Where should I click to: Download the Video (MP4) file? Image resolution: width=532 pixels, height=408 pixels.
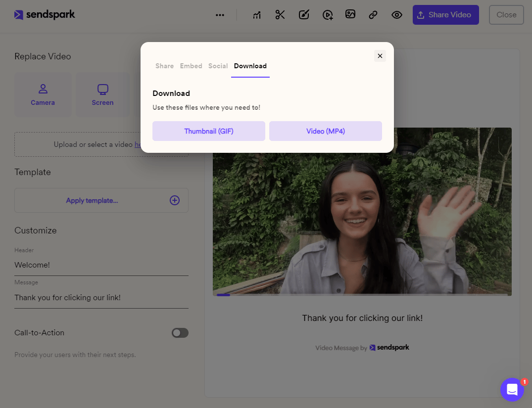(326, 131)
